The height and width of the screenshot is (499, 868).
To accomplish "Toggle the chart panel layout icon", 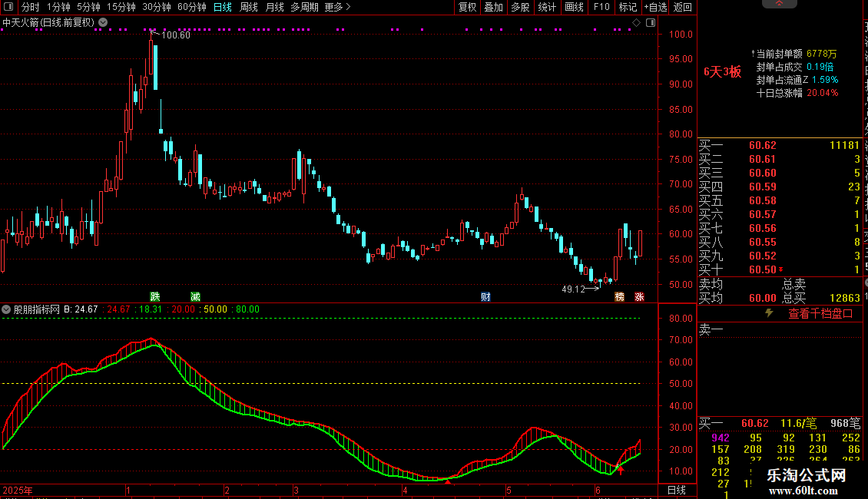I will tap(651, 23).
